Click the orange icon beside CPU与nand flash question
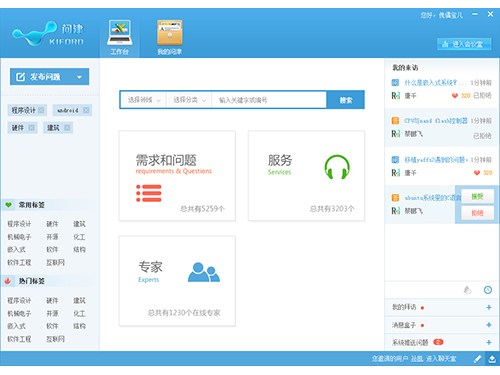500x375 pixels. tap(395, 121)
